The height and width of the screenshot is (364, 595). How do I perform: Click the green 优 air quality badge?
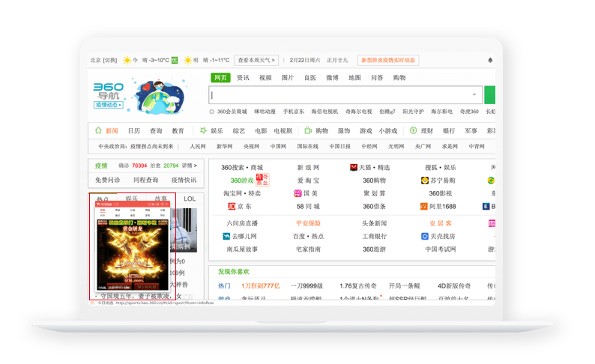175,60
